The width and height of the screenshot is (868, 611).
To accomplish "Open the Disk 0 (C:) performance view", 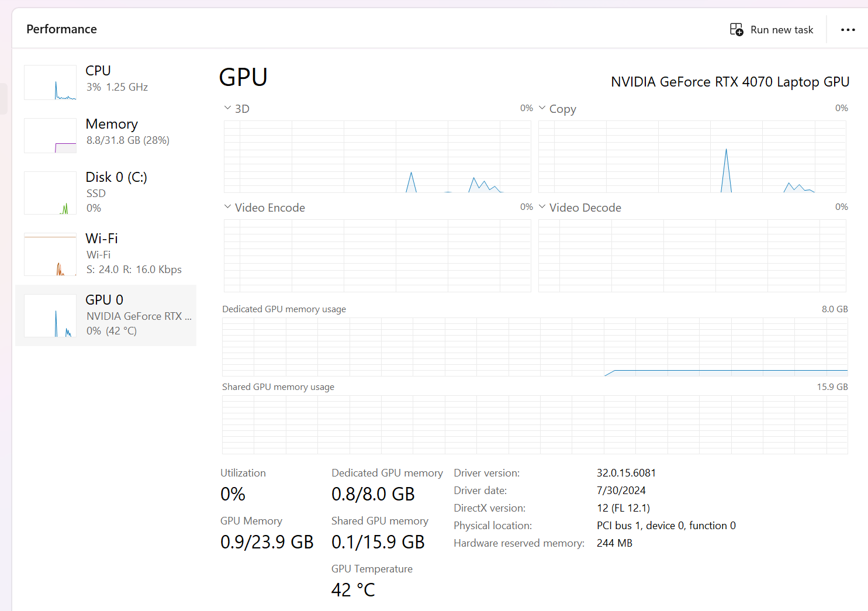I will point(106,193).
